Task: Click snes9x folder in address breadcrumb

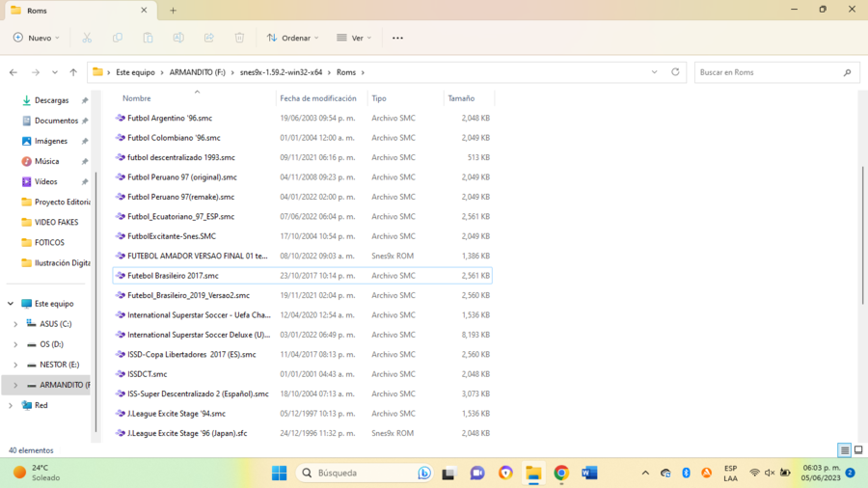Action: point(280,72)
